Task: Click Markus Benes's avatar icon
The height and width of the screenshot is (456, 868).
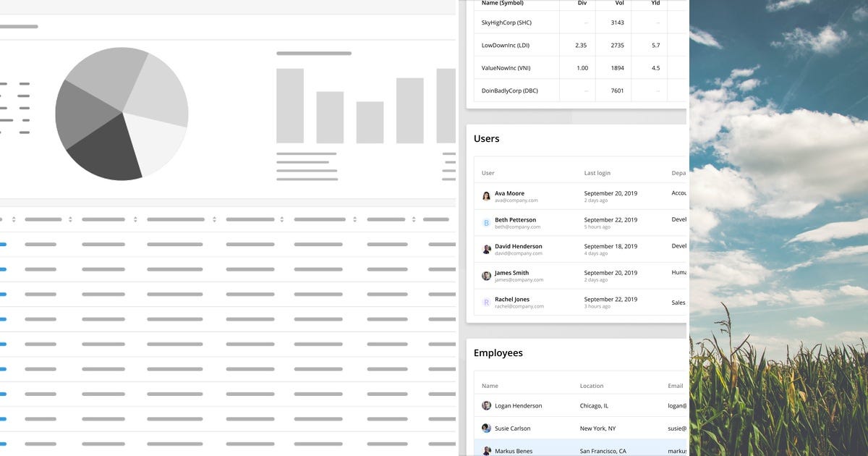Action: pyautogui.click(x=486, y=450)
